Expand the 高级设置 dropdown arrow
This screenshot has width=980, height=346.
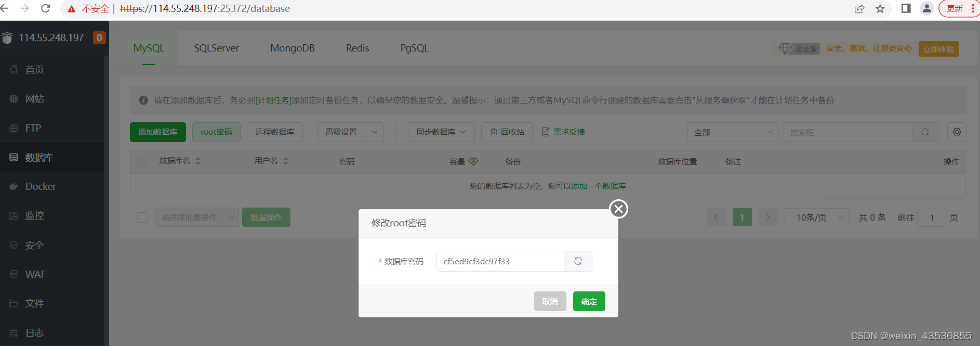pos(375,132)
